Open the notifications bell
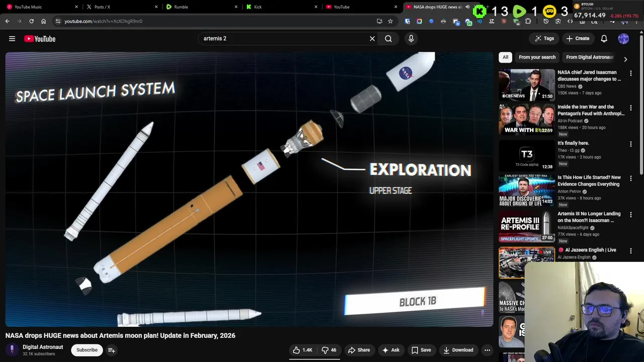 604,39
